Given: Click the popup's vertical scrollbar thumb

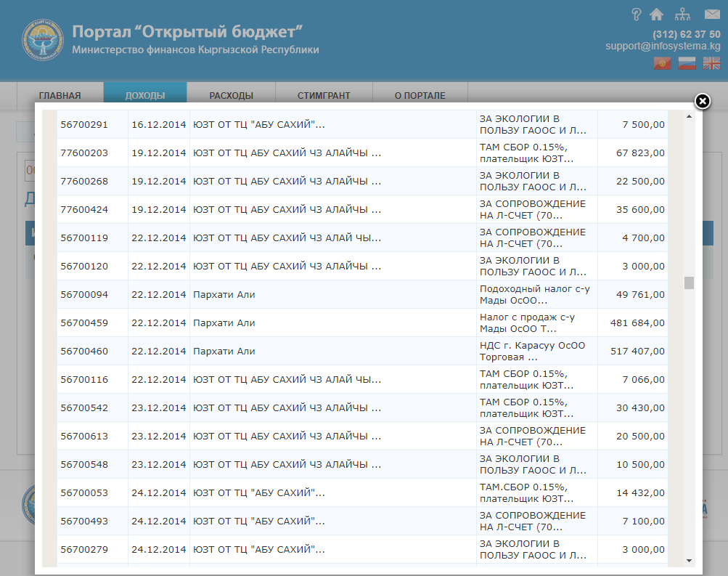Looking at the screenshot, I should click(x=689, y=283).
